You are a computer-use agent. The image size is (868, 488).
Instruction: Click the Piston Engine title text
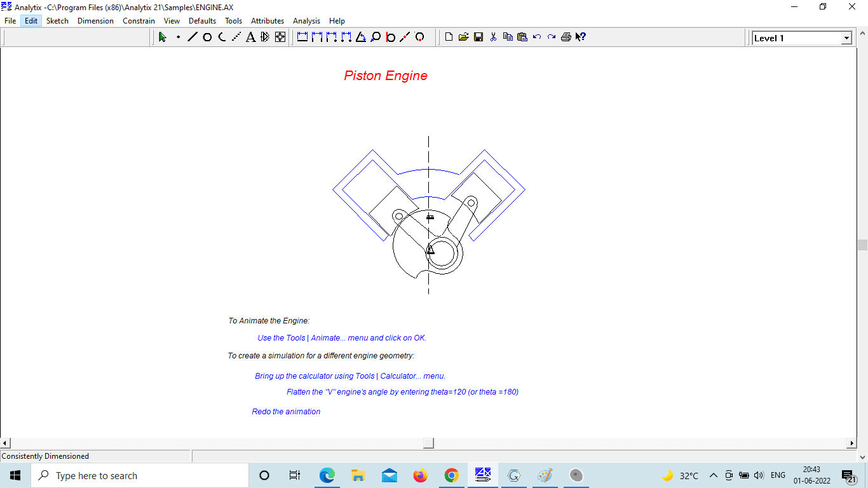point(386,76)
